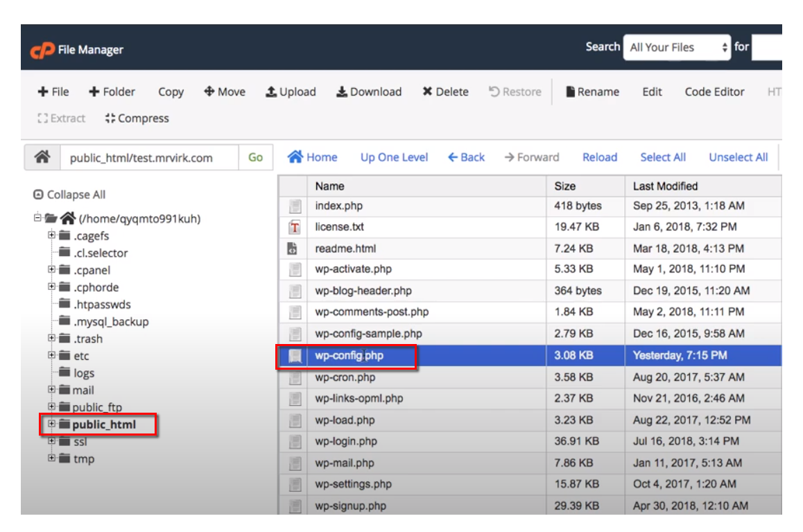This screenshot has height=532, width=803.
Task: Click the cPanel logo icon
Action: (42, 50)
